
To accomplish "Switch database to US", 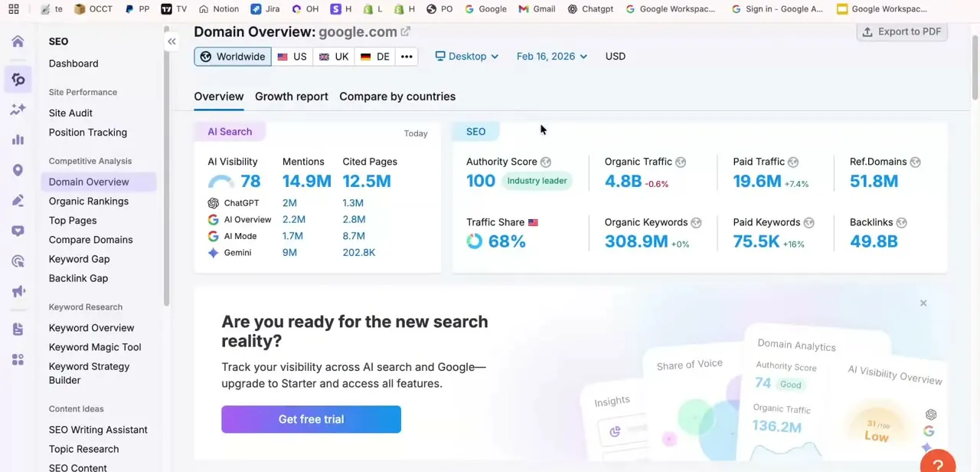I will tap(292, 57).
